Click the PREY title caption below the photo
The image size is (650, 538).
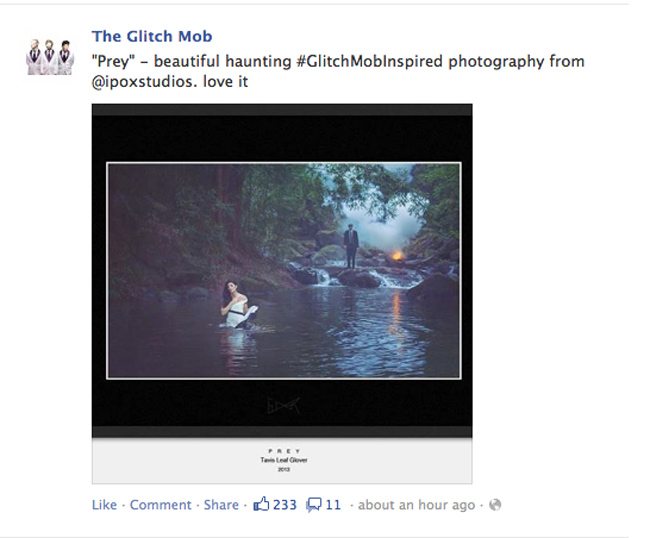pyautogui.click(x=284, y=451)
